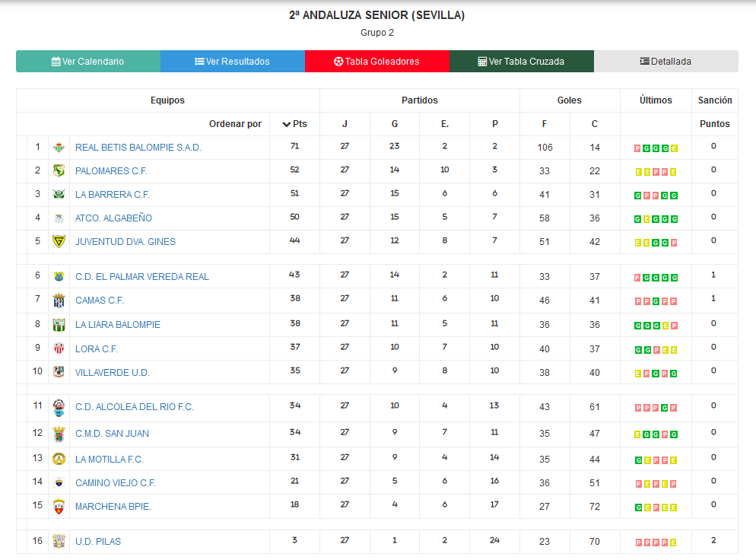756x560 pixels.
Task: Click the Marchena Bpie. team crest
Action: coord(59,507)
